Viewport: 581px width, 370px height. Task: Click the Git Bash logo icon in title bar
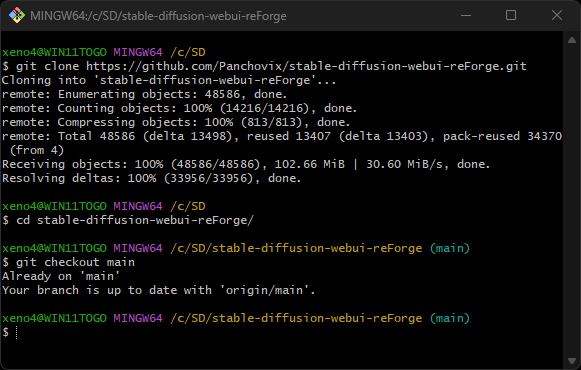(x=17, y=16)
